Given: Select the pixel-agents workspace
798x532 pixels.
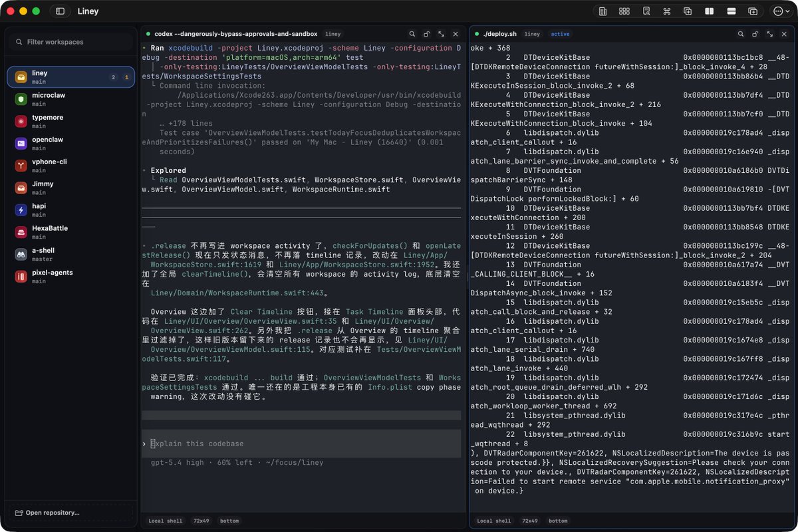Looking at the screenshot, I should click(70, 277).
